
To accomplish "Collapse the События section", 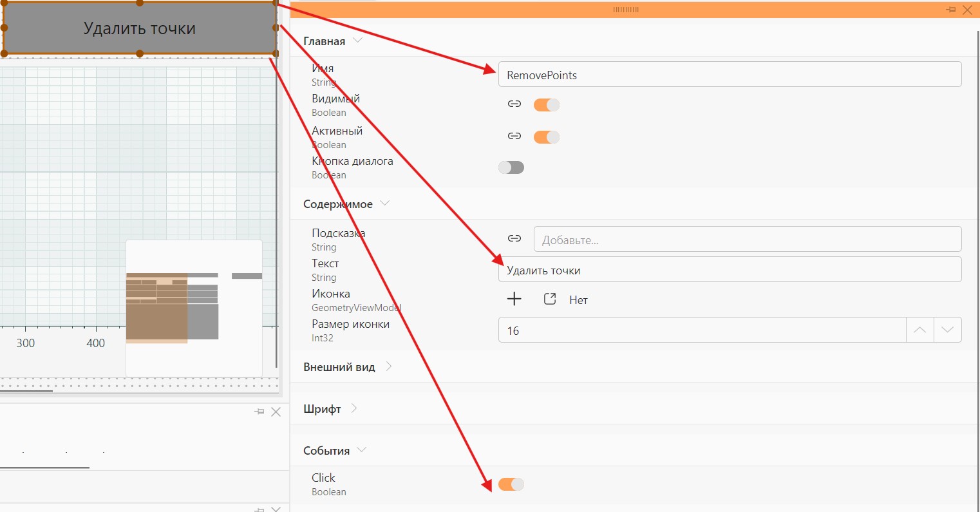I will click(361, 450).
